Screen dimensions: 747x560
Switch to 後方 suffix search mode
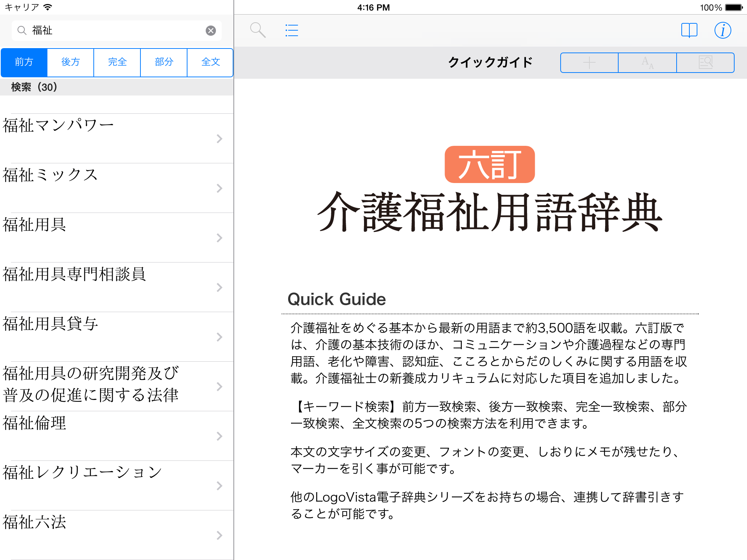pos(70,62)
